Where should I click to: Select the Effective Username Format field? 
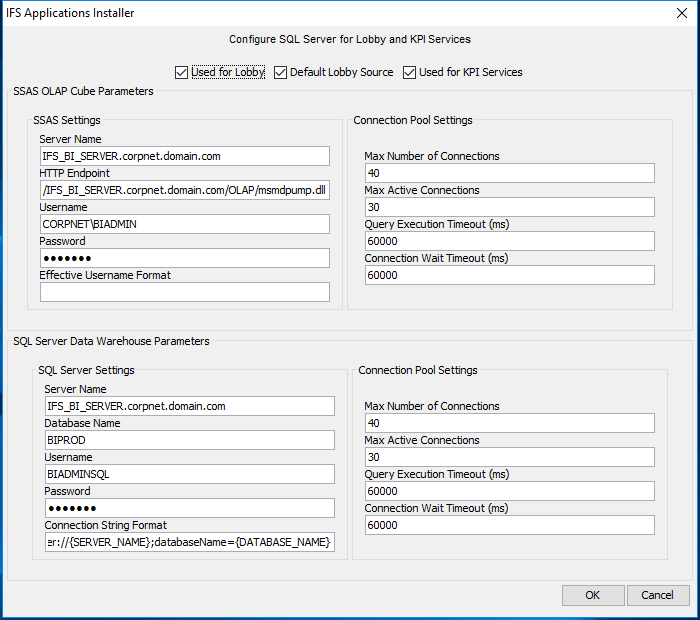click(185, 292)
